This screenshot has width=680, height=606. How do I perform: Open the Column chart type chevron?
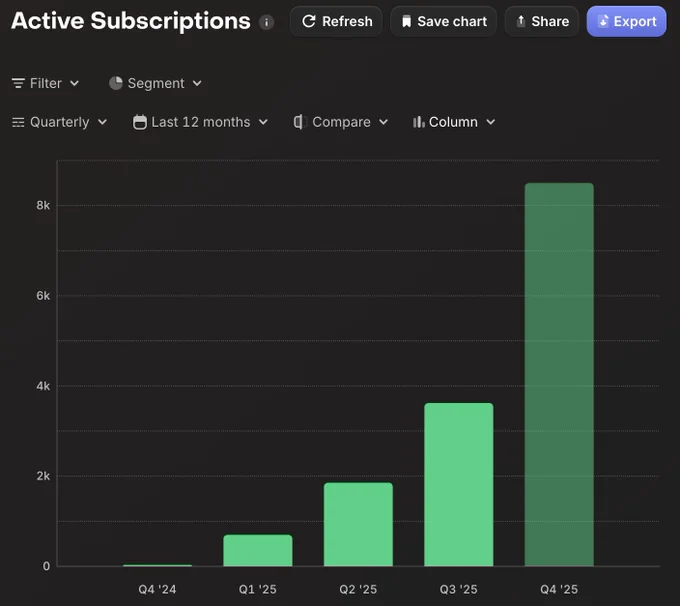tap(490, 122)
